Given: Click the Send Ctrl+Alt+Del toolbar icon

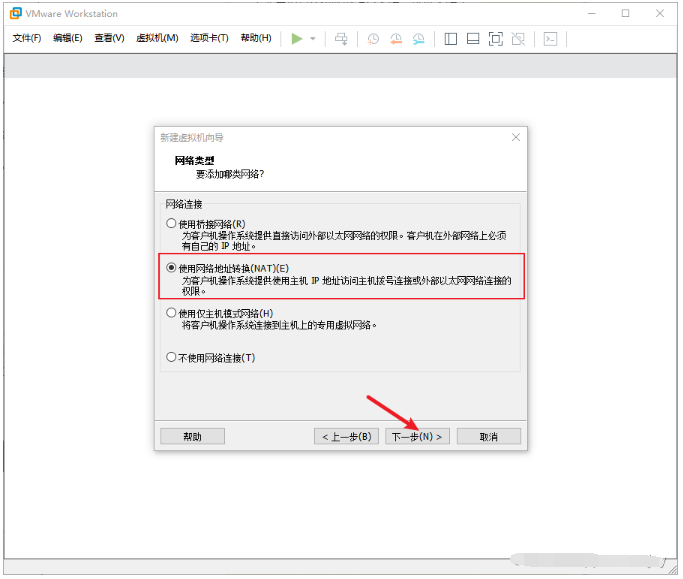Looking at the screenshot, I should point(341,39).
